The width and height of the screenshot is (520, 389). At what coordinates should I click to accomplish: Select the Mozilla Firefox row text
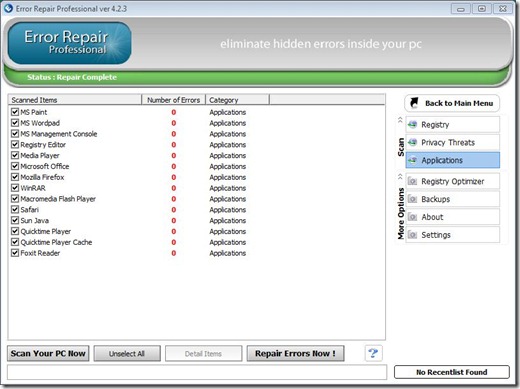click(x=42, y=177)
